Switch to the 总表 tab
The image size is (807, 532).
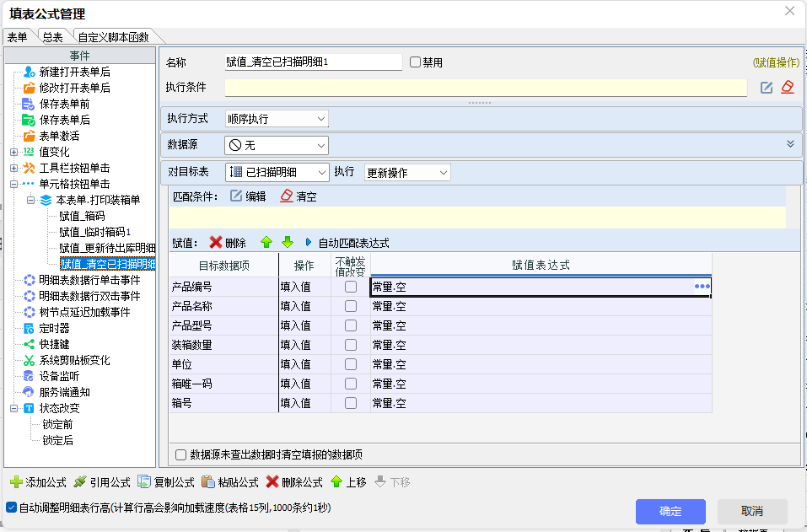[x=52, y=36]
